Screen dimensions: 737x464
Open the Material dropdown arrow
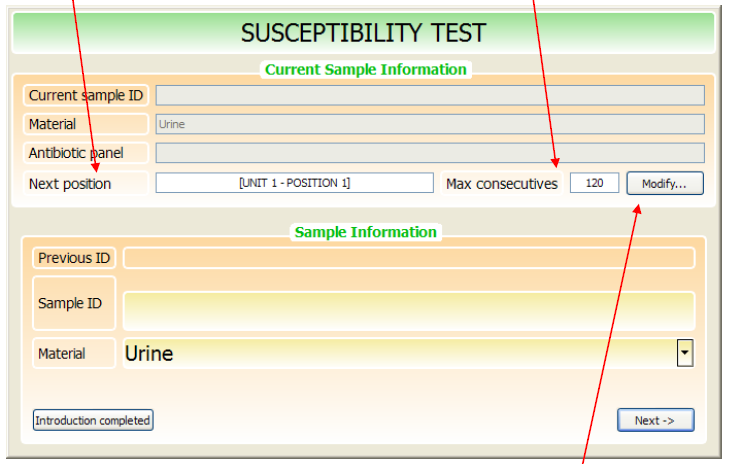tap(685, 353)
